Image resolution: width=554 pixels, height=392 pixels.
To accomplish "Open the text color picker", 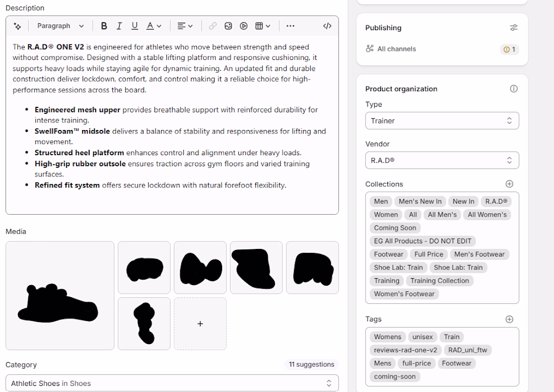I will click(x=154, y=26).
